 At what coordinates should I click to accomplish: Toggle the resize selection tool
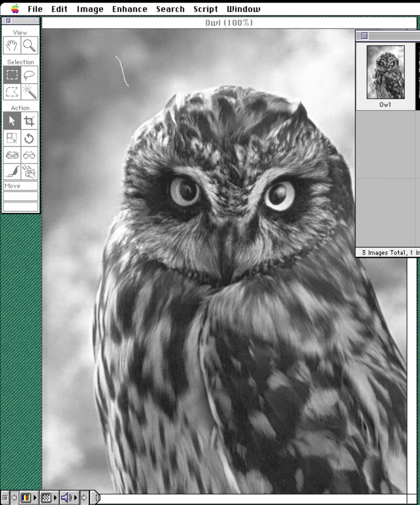point(12,138)
